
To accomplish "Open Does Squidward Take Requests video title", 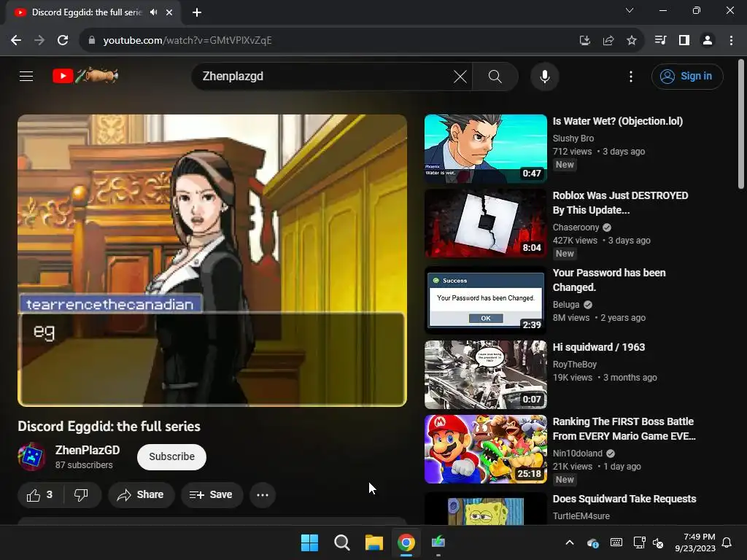I will pyautogui.click(x=624, y=499).
